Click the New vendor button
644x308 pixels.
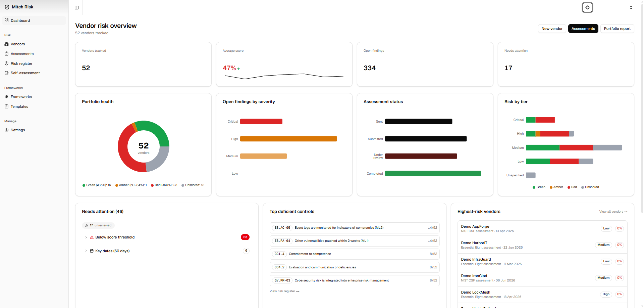(x=552, y=29)
